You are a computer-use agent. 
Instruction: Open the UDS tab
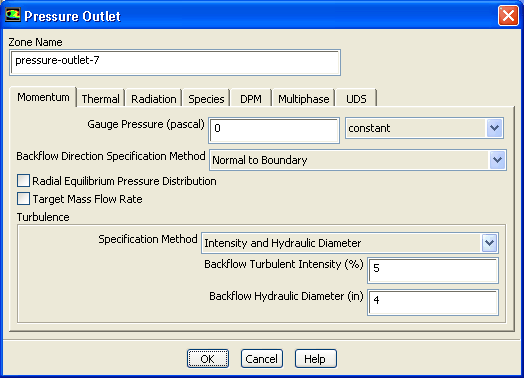356,99
